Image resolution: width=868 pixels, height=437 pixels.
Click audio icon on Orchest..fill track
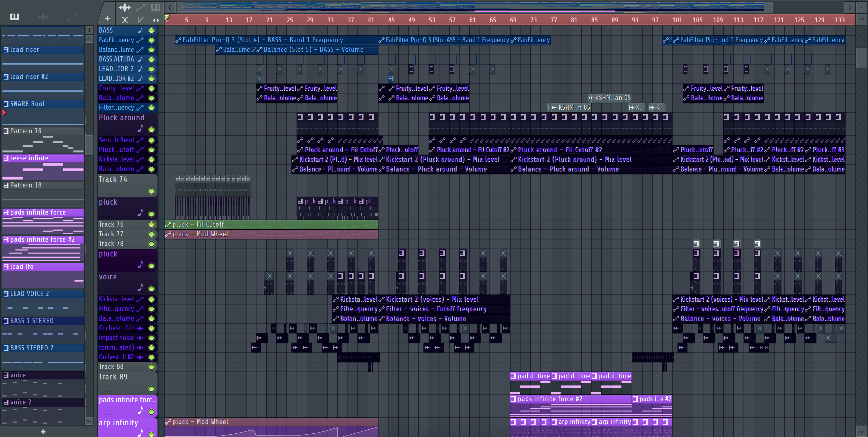140,328
